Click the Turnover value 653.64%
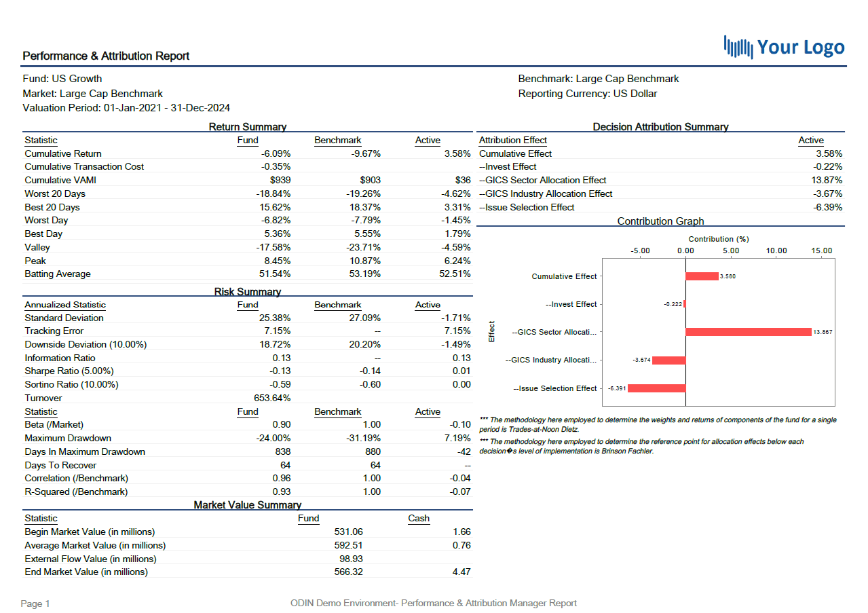Screen dimensions: 868x613 (x=272, y=398)
